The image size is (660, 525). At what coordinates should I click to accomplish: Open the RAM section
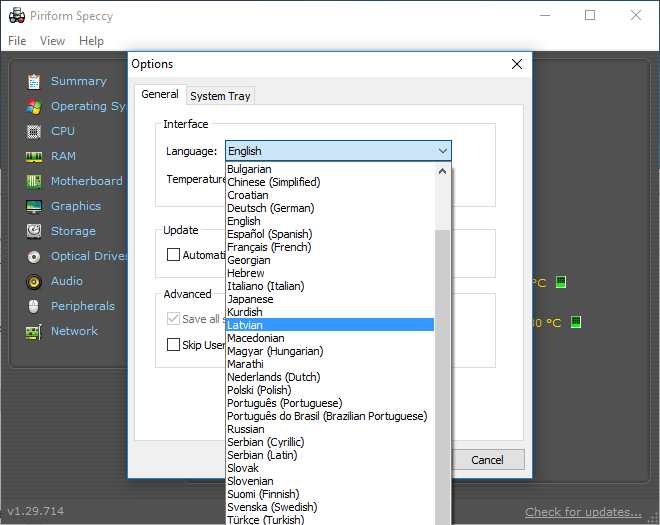63,156
